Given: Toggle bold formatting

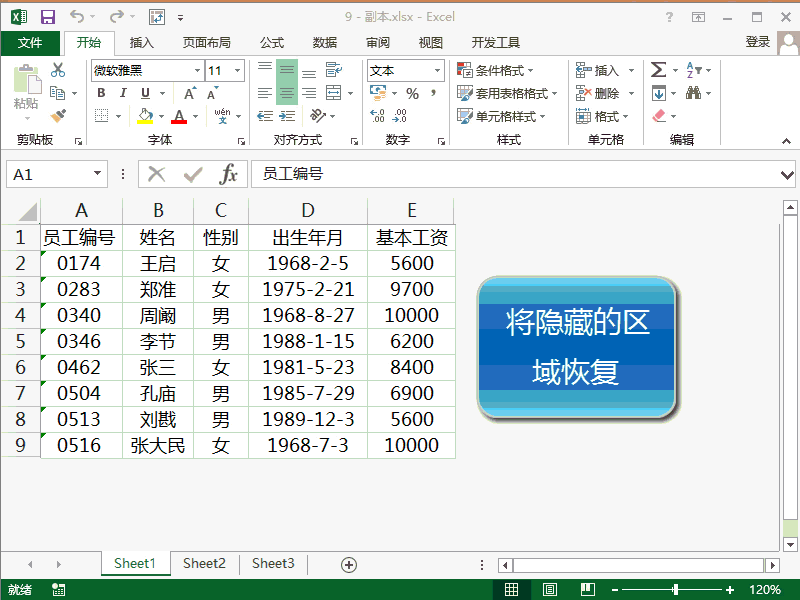Looking at the screenshot, I should pos(100,92).
